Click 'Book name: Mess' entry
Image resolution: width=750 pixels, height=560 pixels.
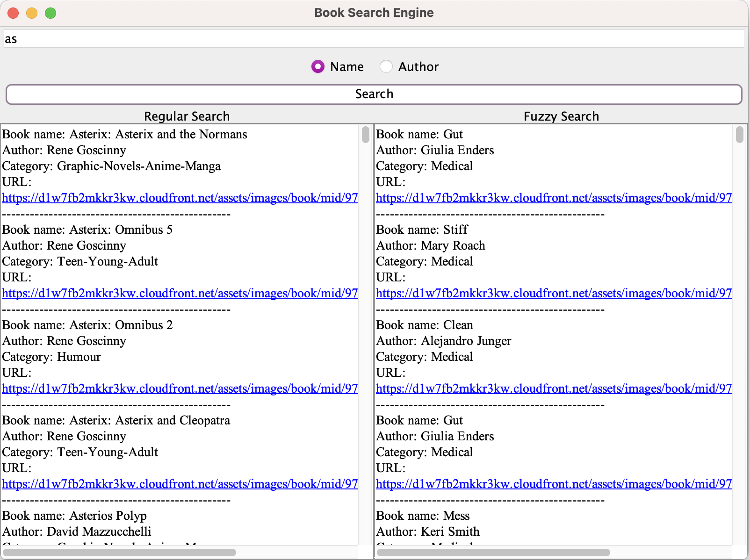click(423, 516)
